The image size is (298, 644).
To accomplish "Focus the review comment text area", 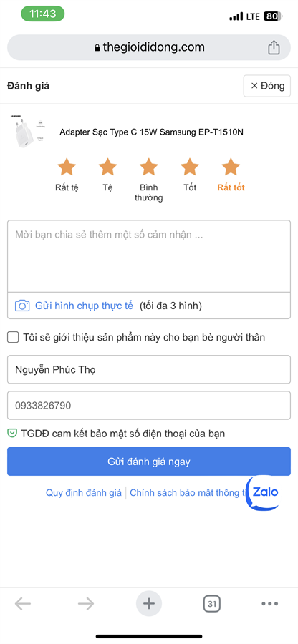I will (149, 256).
